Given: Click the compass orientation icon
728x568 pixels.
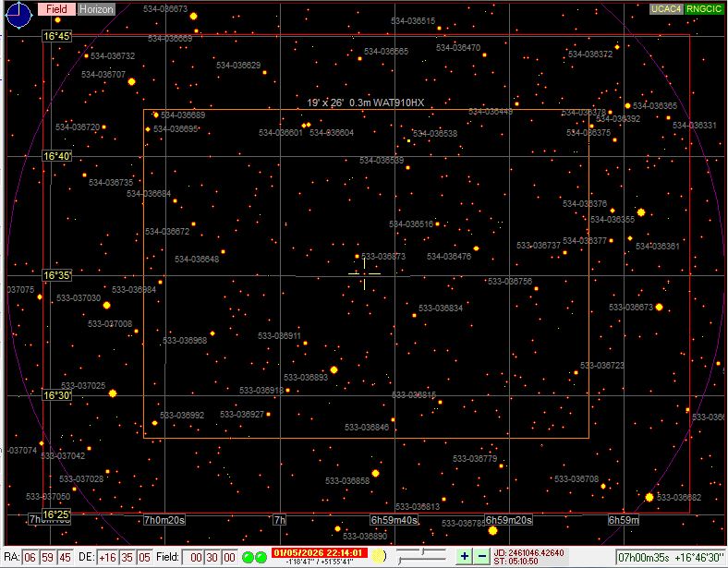Looking at the screenshot, I should click(x=18, y=15).
